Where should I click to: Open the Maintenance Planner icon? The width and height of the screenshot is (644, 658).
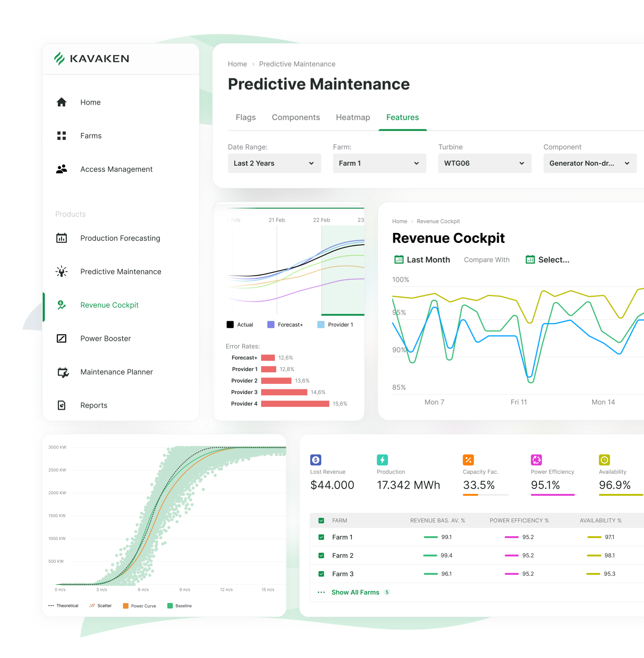tap(63, 372)
